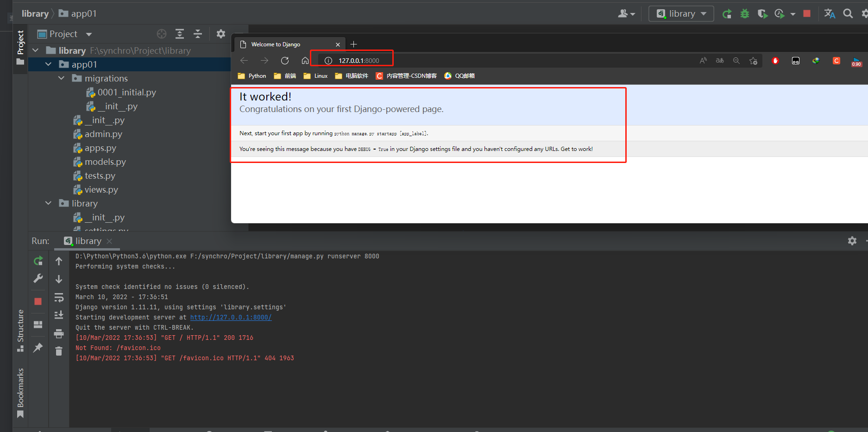Click browser back arrow
This screenshot has height=432, width=868.
tap(244, 61)
